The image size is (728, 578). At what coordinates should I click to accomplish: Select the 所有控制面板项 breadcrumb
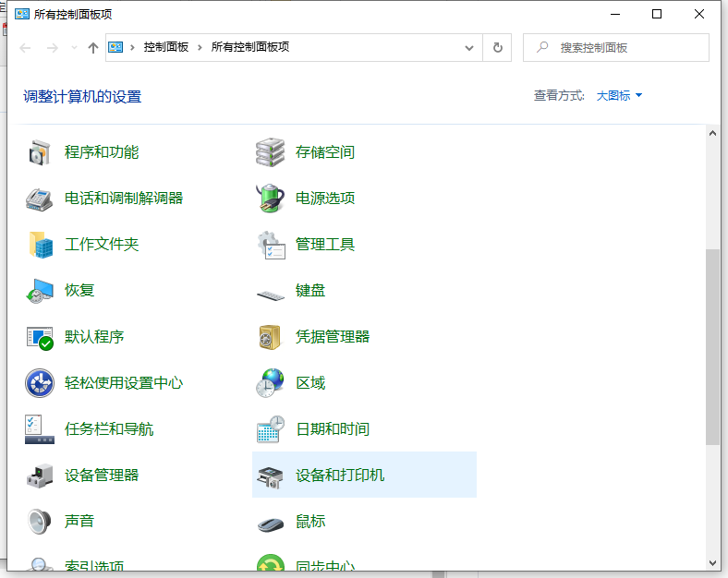tap(250, 47)
